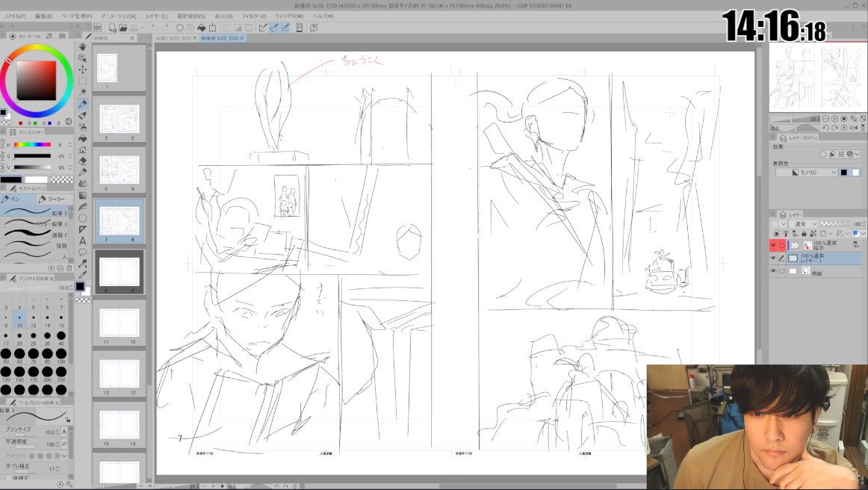The height and width of the screenshot is (490, 868).
Task: Open the pages 3-2 thumbnail
Action: pos(119,120)
